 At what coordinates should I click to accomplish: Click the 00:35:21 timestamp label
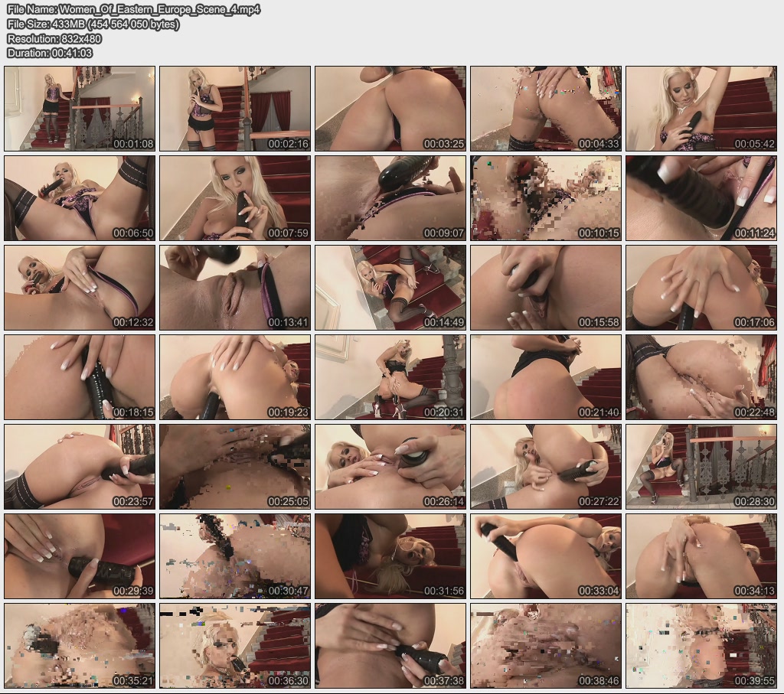pyautogui.click(x=133, y=681)
